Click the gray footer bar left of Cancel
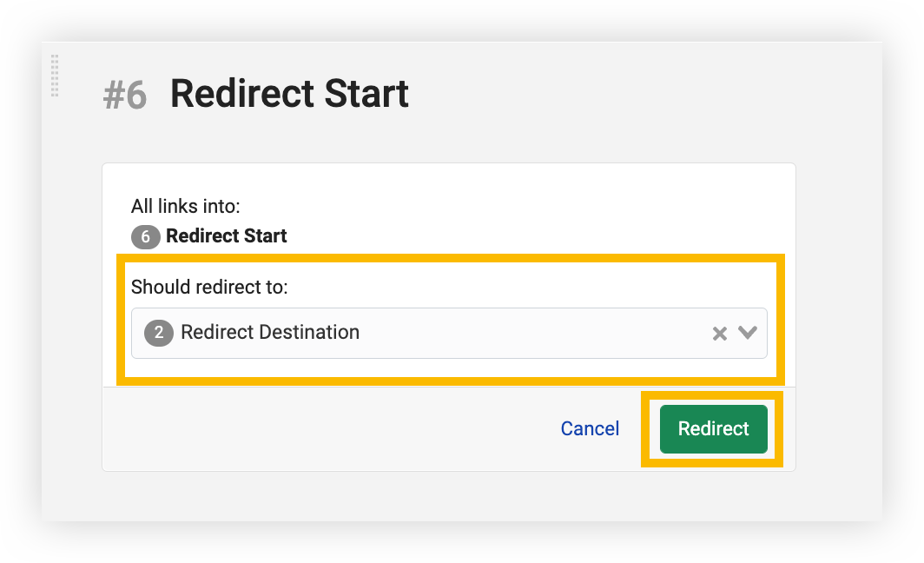 click(330, 429)
